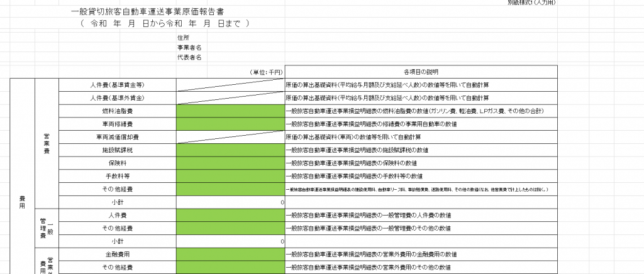Viewport: 644px width, 274px height.
Task: Click the green input cell for 施設賦課税
Action: point(230,150)
